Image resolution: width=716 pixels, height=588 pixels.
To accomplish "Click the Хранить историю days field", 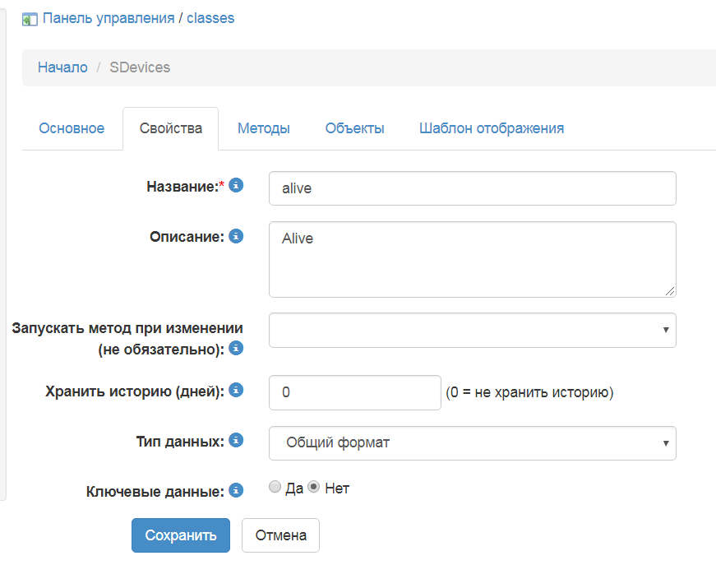I will 355,392.
